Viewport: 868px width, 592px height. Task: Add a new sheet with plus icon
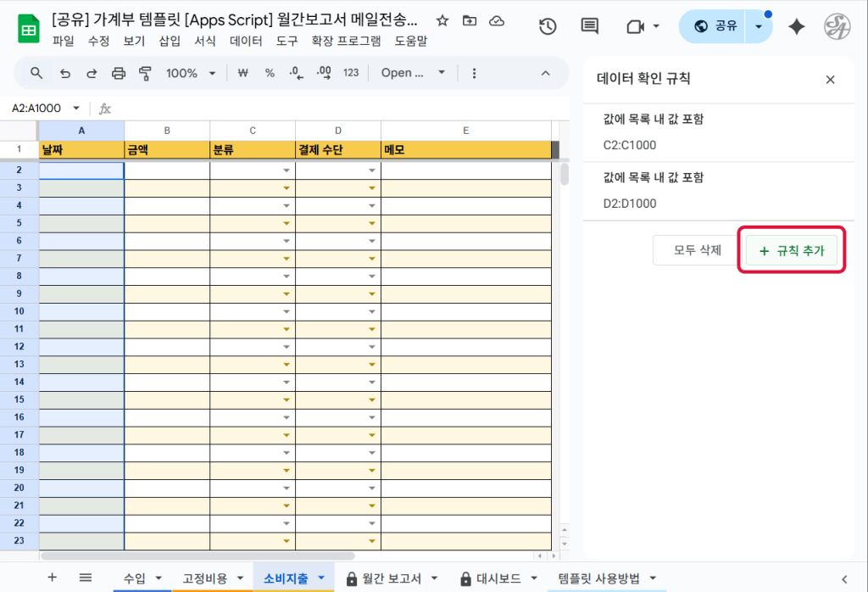52,578
